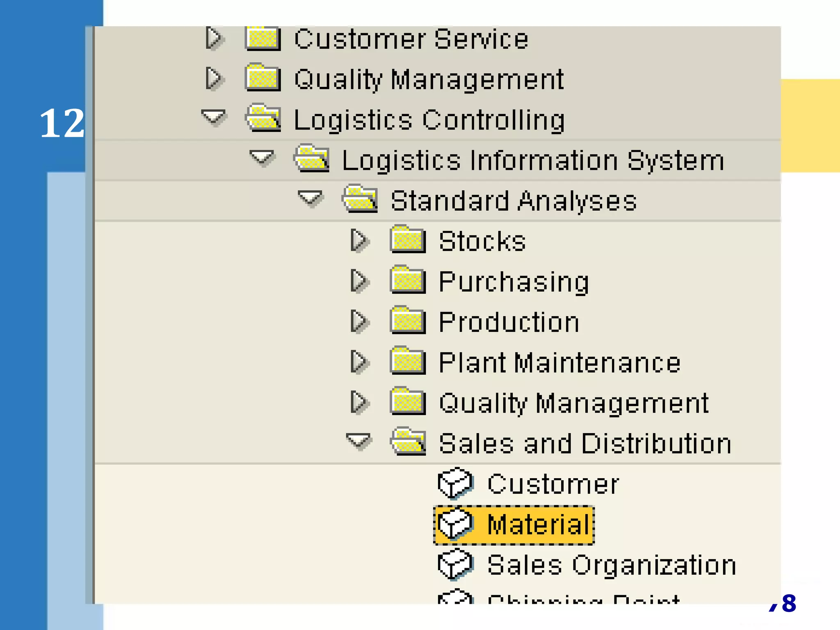This screenshot has height=630, width=840.
Task: Click the open Logistics Information System folder icon
Action: coord(312,159)
